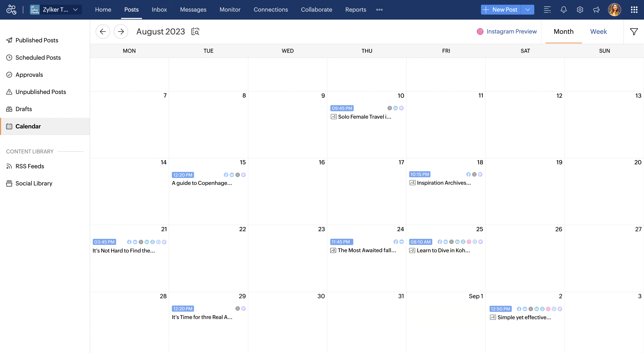
Task: Open It's Not Hard to Find the post
Action: click(124, 250)
